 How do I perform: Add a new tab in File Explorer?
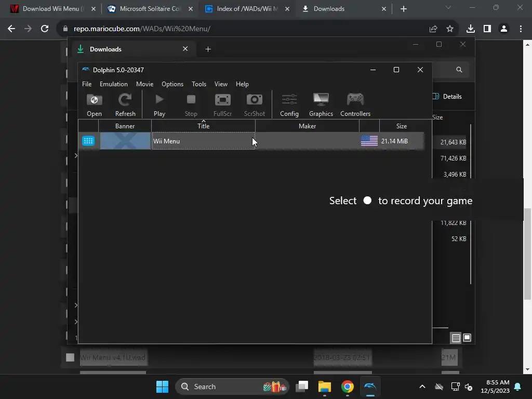208,49
